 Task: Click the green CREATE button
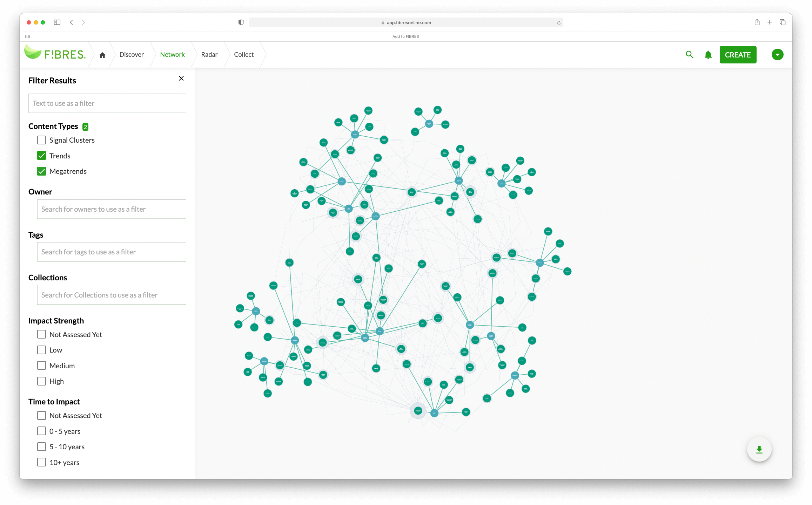[x=738, y=54]
